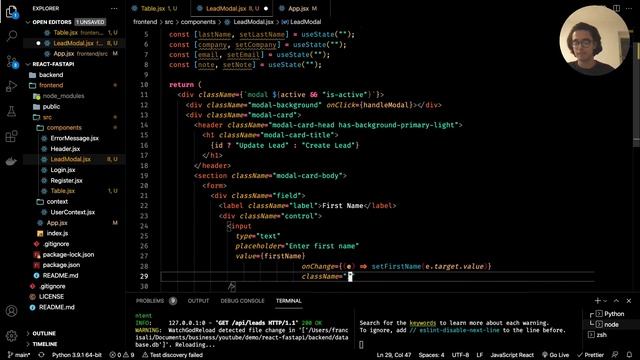Open the Search view in activity bar
Image resolution: width=640 pixels, height=360 pixels.
point(12,36)
